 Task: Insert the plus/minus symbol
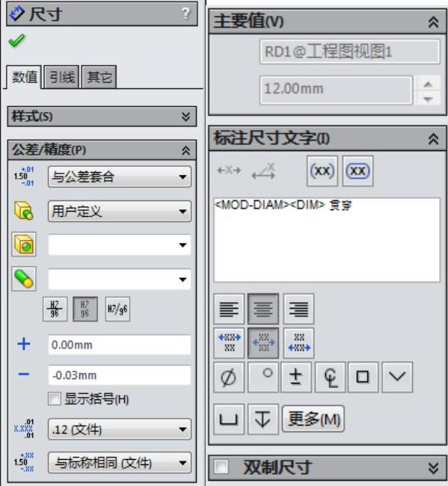(295, 377)
